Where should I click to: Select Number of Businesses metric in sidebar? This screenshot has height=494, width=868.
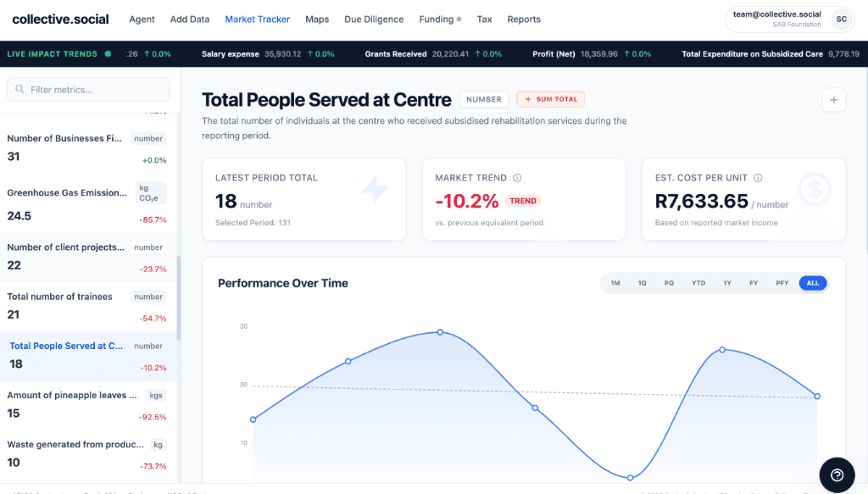click(88, 148)
